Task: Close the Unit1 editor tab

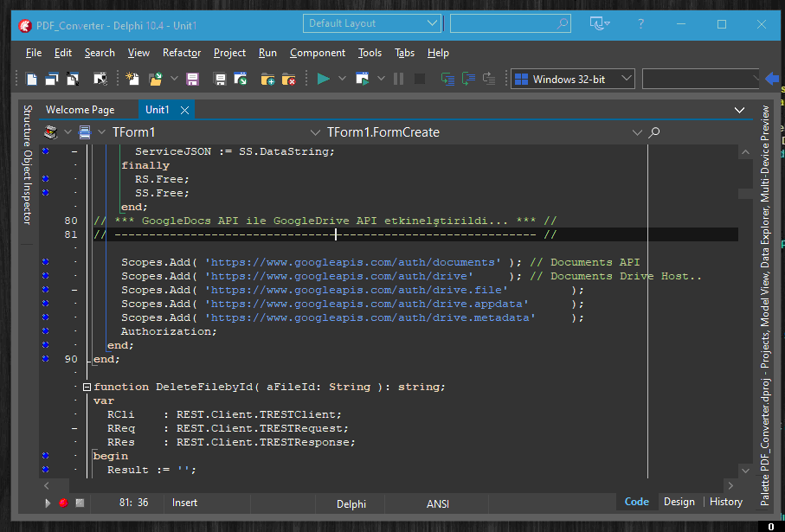Action: pos(184,110)
